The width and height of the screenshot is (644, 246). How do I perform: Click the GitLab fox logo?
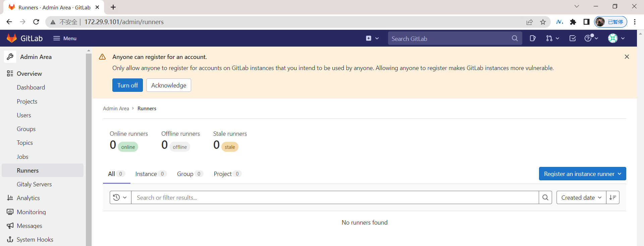coord(12,38)
